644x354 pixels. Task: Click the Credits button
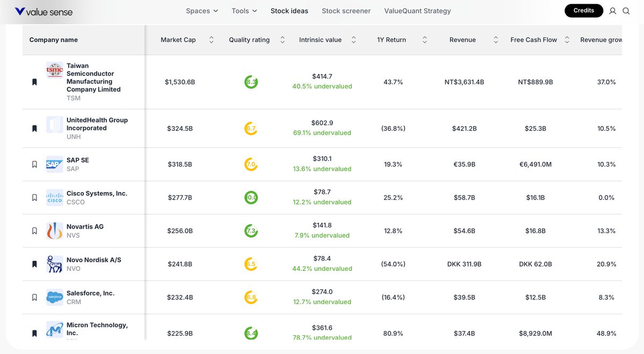click(x=584, y=10)
